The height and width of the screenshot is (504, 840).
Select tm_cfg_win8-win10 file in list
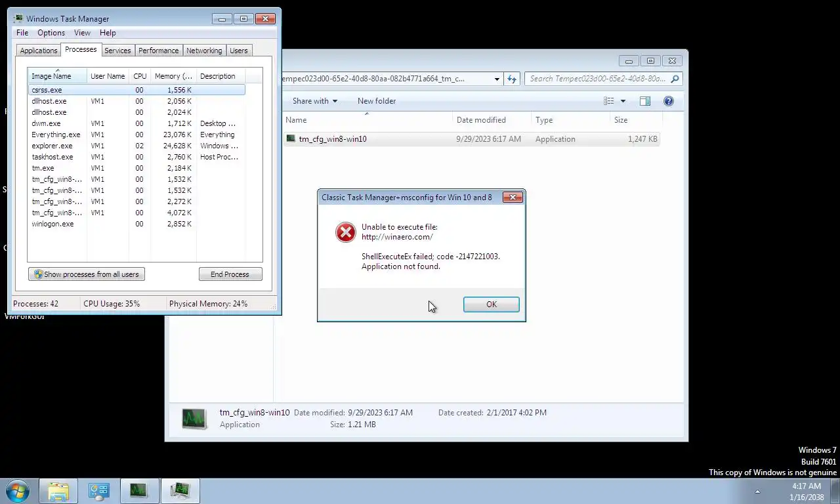click(471, 139)
